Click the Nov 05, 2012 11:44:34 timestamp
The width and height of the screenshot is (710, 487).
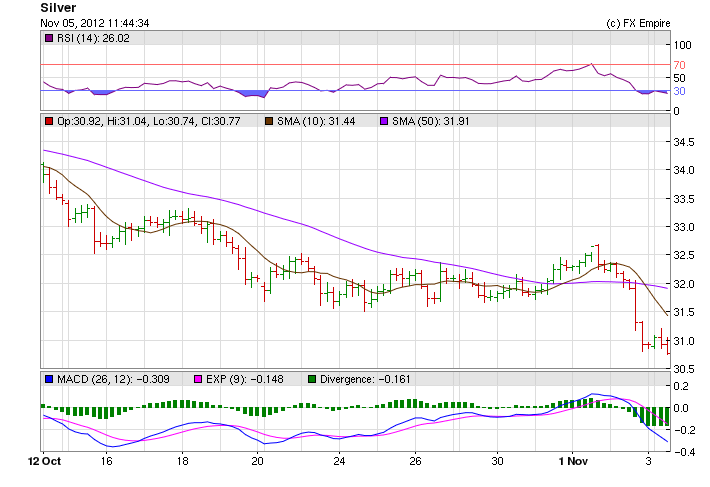tap(95, 23)
